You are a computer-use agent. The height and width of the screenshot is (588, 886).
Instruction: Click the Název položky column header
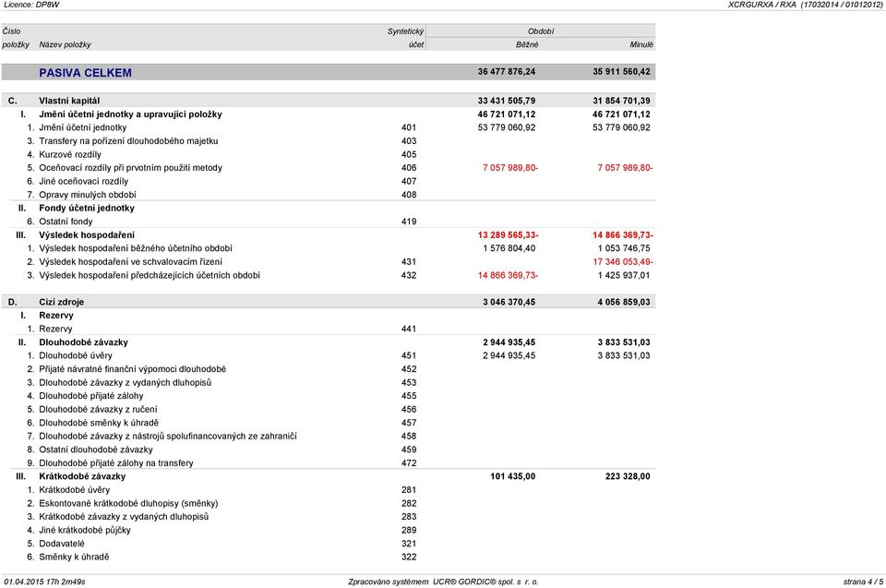coord(65,44)
